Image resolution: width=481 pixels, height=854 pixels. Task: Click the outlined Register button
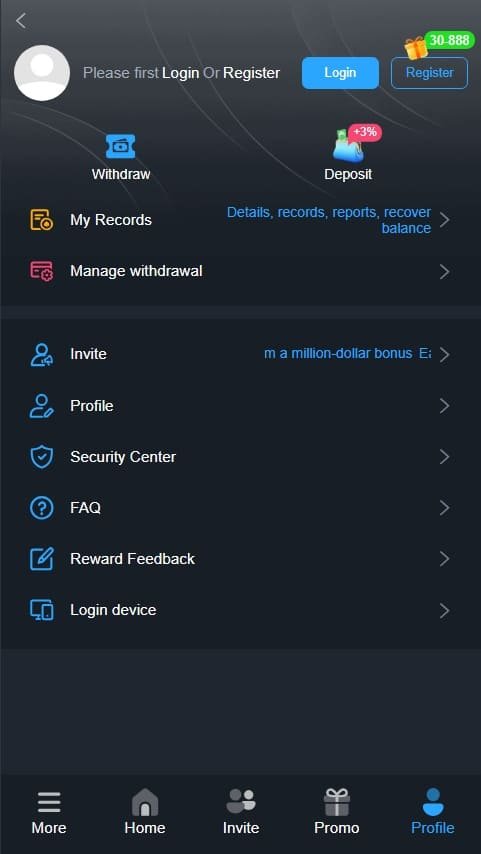[x=429, y=73]
